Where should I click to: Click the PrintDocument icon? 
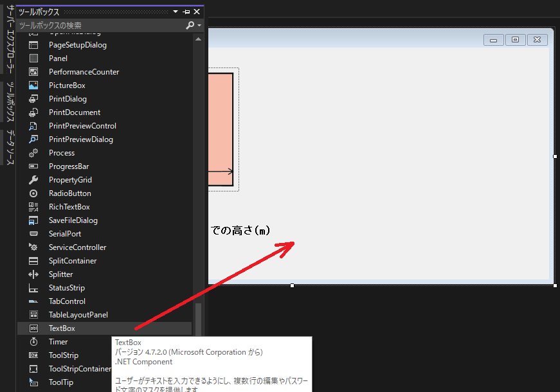point(33,112)
